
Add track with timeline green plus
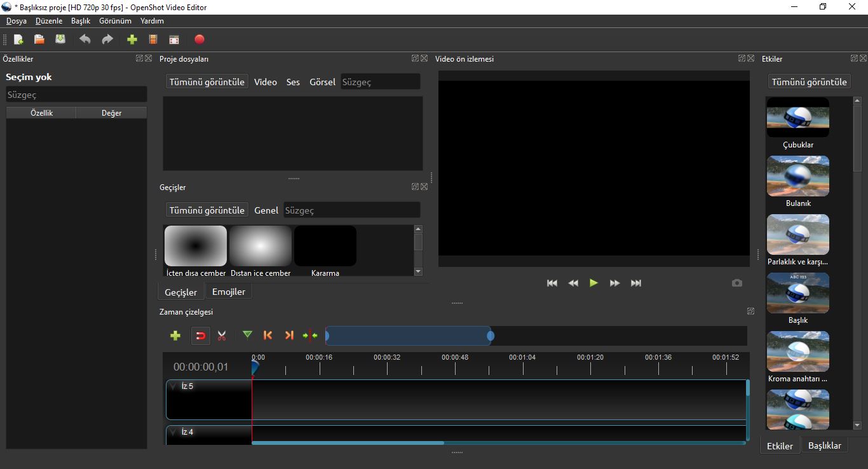tap(175, 336)
